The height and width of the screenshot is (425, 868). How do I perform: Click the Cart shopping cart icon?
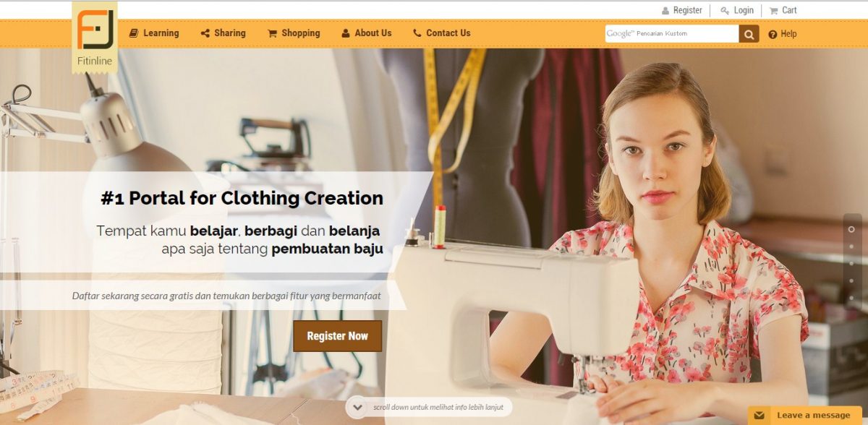pos(773,11)
